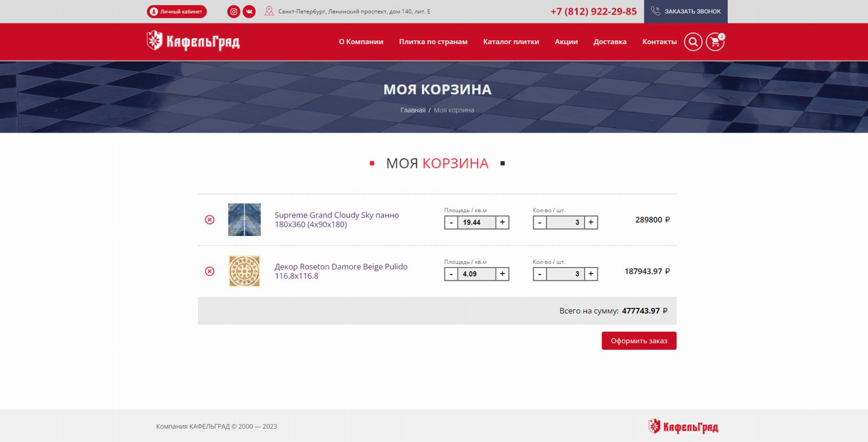Click the КафельГрад footer logo
Image resolution: width=868 pixels, height=442 pixels.
point(683,426)
